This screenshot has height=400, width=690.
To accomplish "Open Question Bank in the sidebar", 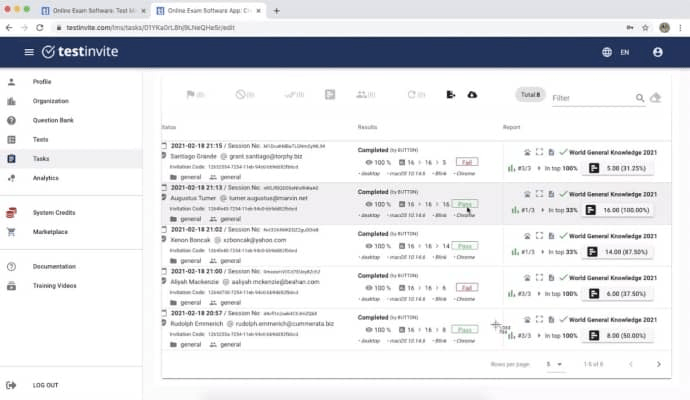I will point(71,120).
